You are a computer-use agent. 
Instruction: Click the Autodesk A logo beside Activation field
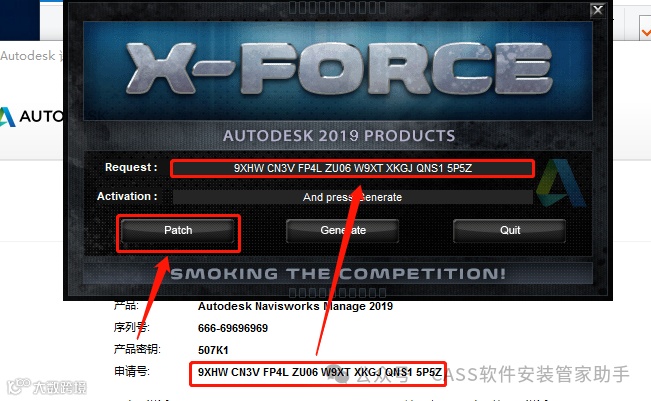point(560,183)
